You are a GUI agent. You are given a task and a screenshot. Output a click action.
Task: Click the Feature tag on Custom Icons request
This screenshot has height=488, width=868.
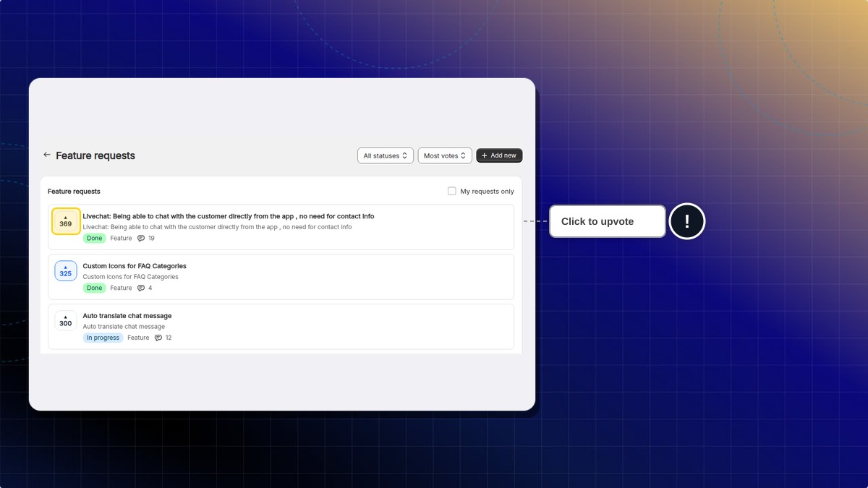click(121, 288)
